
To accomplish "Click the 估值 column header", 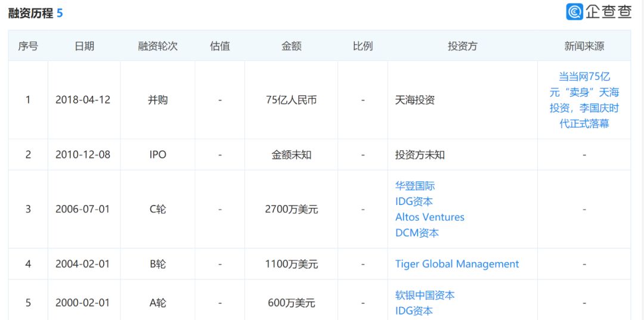I will click(x=219, y=46).
